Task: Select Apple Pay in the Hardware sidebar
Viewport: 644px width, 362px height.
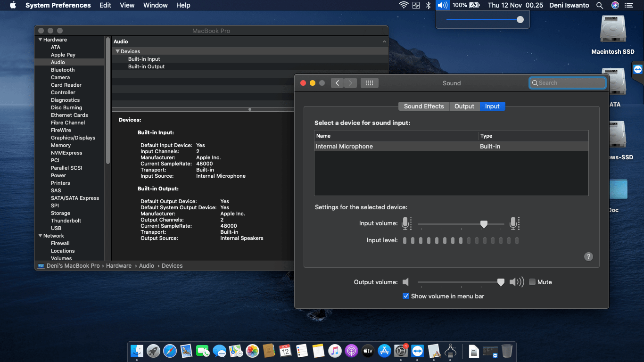Action: [x=63, y=55]
